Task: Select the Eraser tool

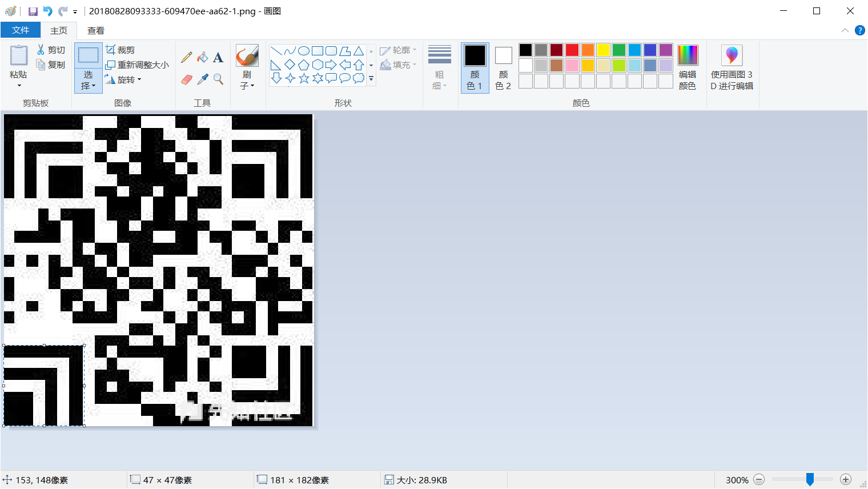Action: [x=186, y=79]
